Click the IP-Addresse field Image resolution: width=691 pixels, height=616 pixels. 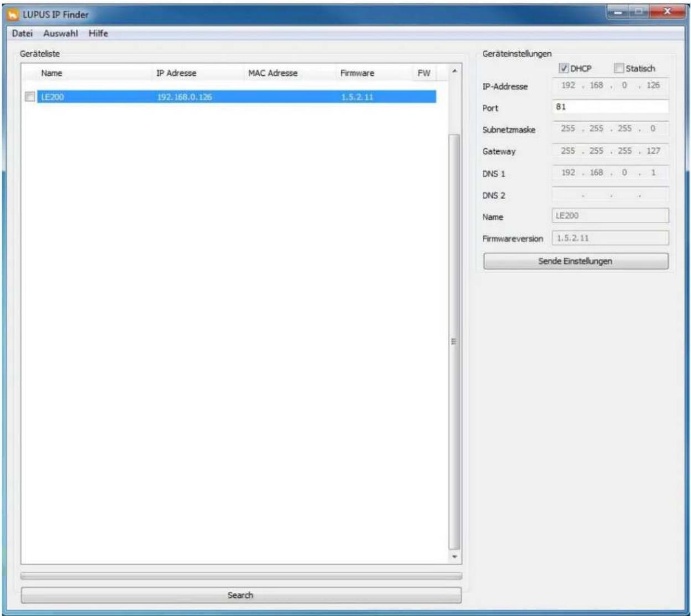tap(610, 85)
